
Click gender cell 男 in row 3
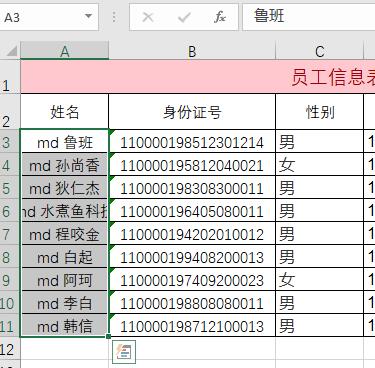click(320, 142)
